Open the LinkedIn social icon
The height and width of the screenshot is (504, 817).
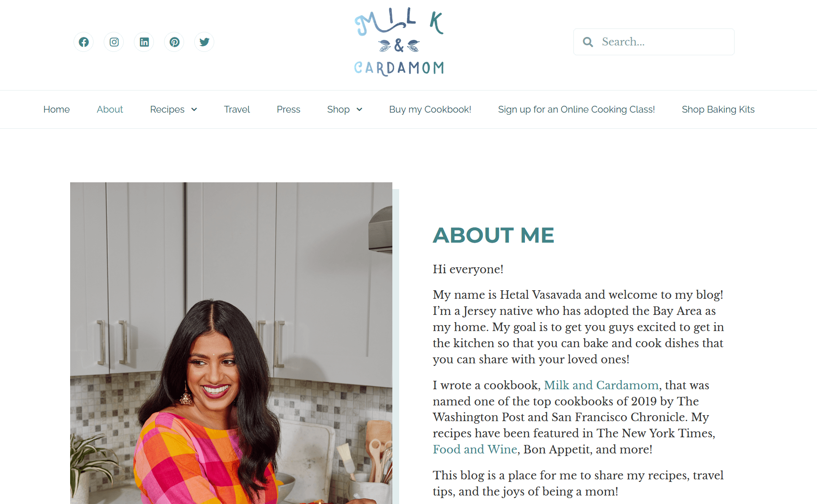click(x=144, y=42)
